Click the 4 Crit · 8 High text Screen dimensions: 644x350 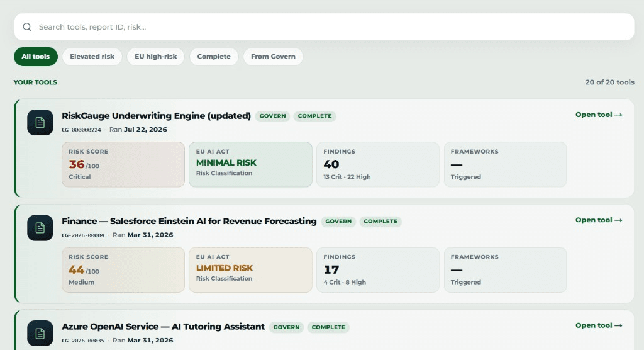pos(345,282)
